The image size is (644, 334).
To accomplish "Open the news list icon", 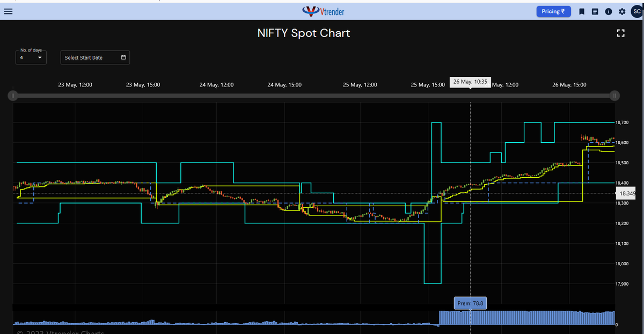I will (x=595, y=11).
